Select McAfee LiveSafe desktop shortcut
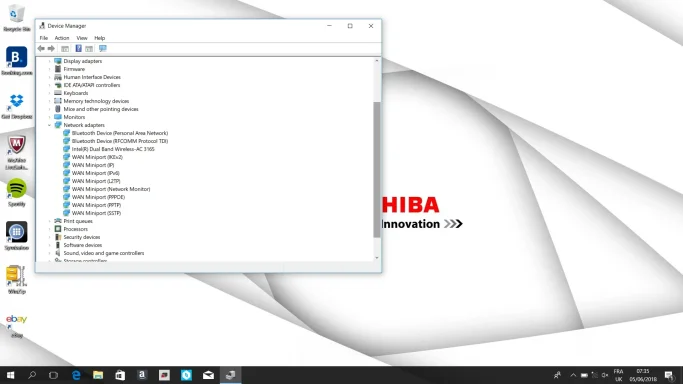This screenshot has height=384, width=683. tap(17, 152)
